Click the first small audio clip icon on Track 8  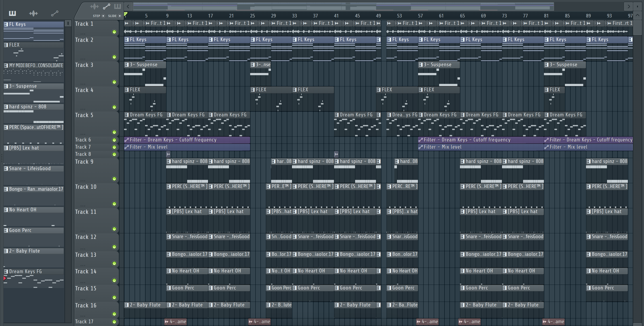(x=168, y=154)
